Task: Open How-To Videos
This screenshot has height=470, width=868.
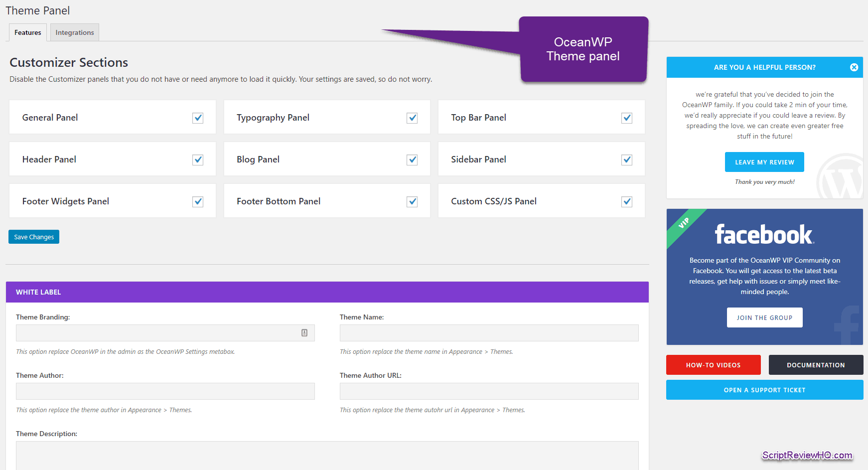Action: tap(713, 365)
